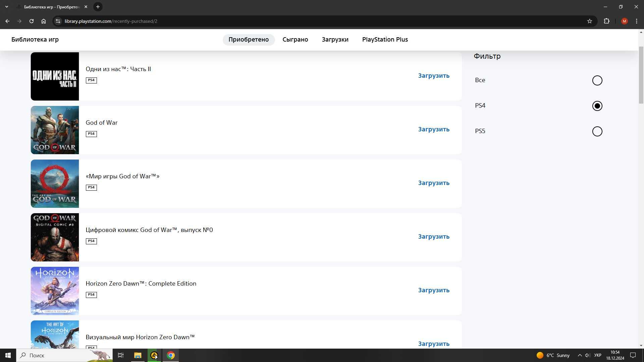Click the PS4 badge under God of War
This screenshot has height=362, width=644.
pos(91,134)
